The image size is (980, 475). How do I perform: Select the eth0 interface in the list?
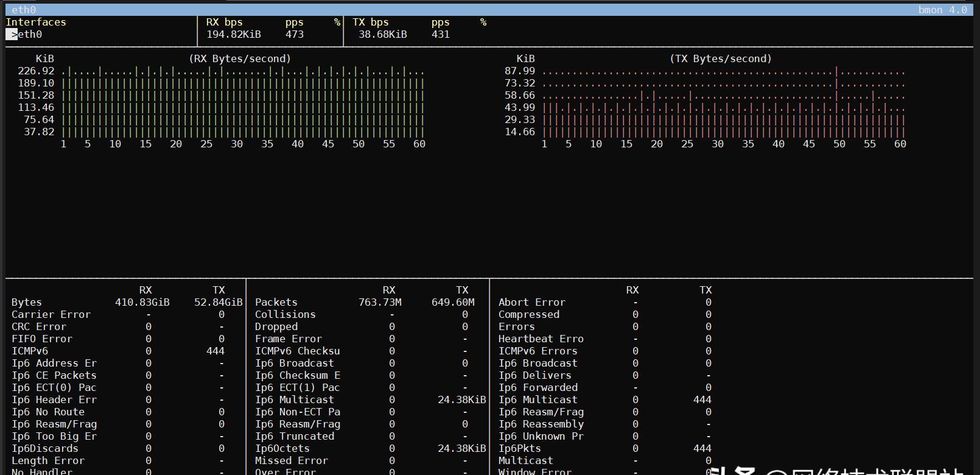point(30,35)
